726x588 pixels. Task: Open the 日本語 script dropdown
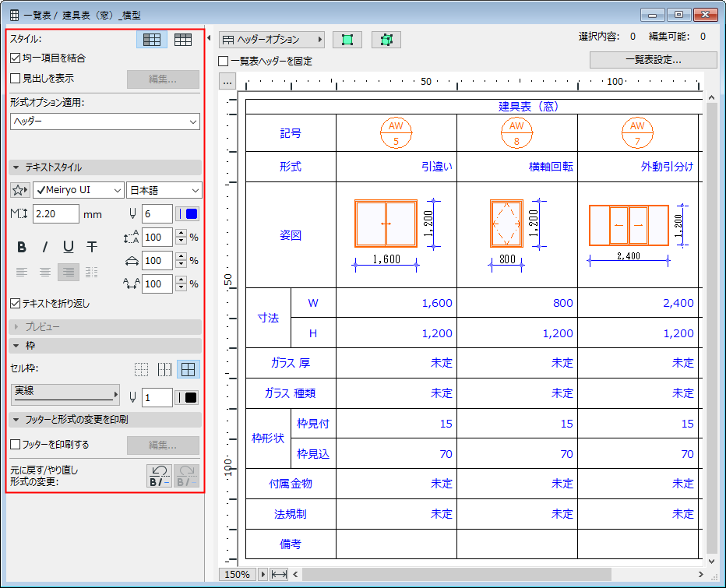point(164,190)
